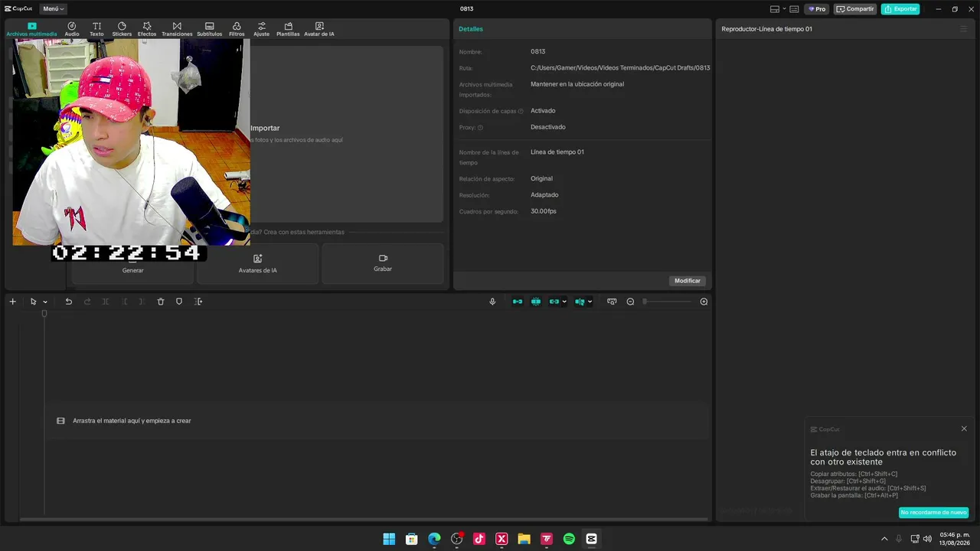This screenshot has height=551, width=980.
Task: Expand the layout options arrow
Action: click(x=784, y=9)
